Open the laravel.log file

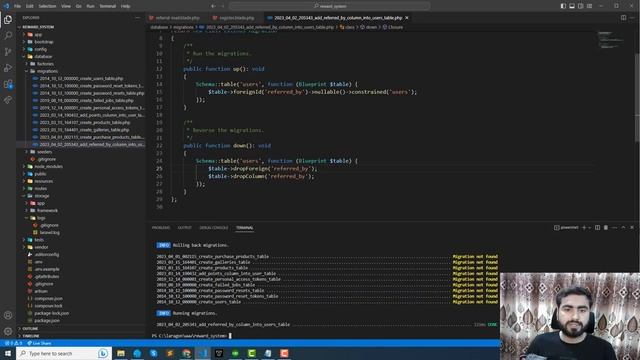tap(49, 233)
